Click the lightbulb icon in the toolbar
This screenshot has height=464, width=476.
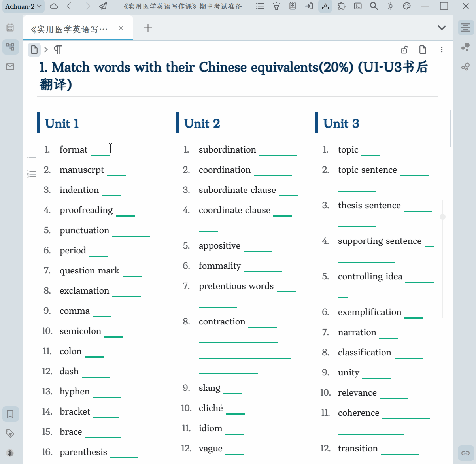click(x=276, y=6)
